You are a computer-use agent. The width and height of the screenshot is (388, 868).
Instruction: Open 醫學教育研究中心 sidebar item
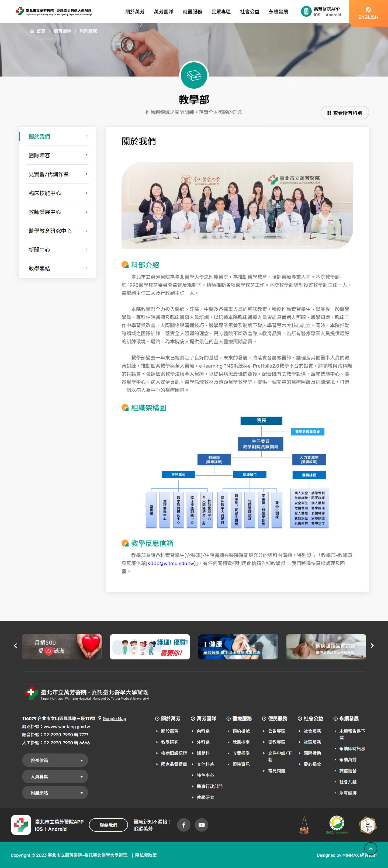pos(58,231)
